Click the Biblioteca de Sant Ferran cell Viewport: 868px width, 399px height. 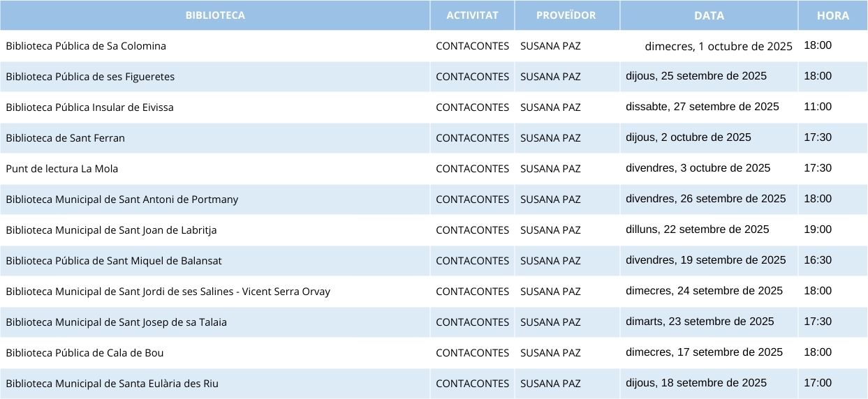[x=215, y=138]
